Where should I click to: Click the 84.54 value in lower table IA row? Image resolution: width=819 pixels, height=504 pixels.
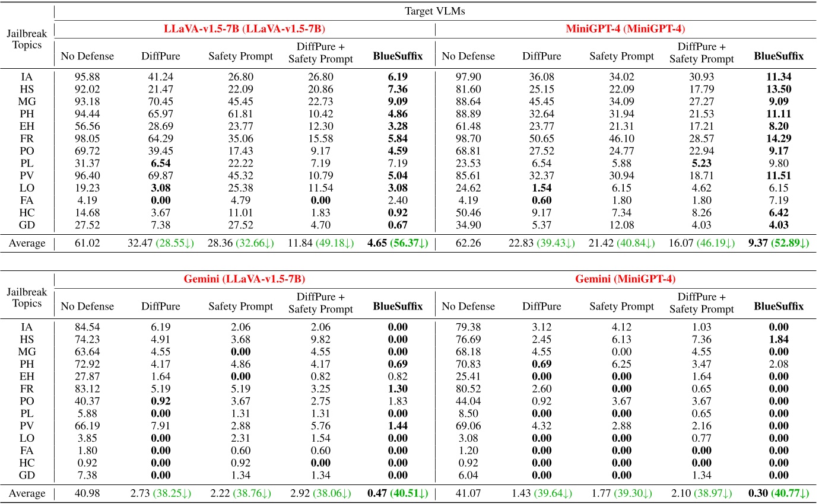[x=88, y=328]
